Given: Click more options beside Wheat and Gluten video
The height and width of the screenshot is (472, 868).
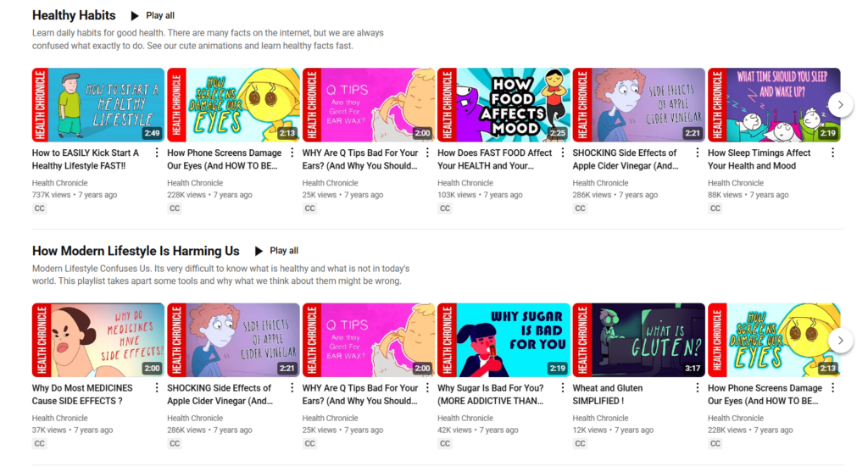Looking at the screenshot, I should click(x=698, y=388).
